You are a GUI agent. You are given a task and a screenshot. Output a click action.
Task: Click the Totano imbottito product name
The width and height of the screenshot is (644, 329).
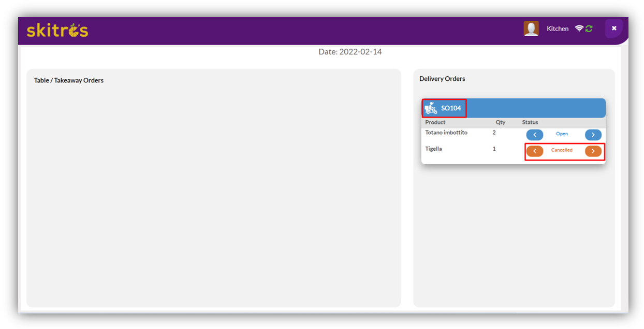point(446,133)
